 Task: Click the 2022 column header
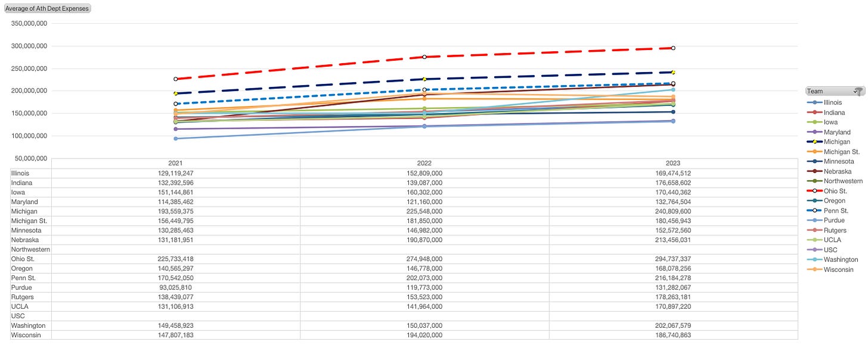(424, 163)
